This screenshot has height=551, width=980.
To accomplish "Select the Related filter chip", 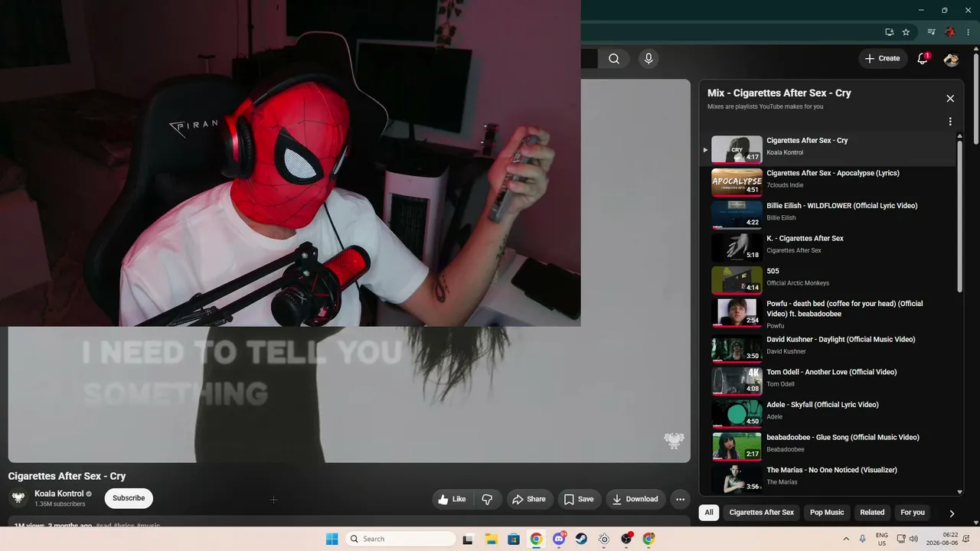I will pyautogui.click(x=872, y=513).
